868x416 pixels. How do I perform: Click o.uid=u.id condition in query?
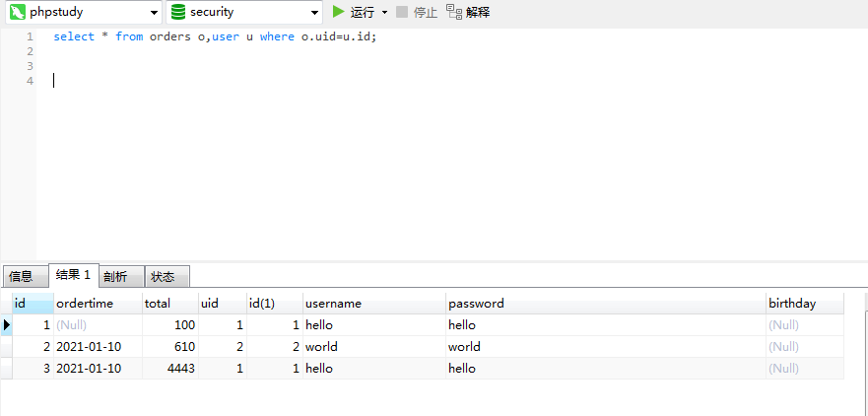335,36
